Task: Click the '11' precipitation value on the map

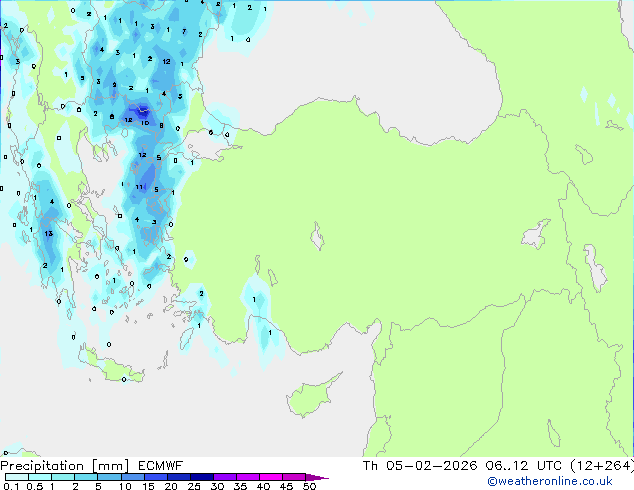Action: (139, 187)
